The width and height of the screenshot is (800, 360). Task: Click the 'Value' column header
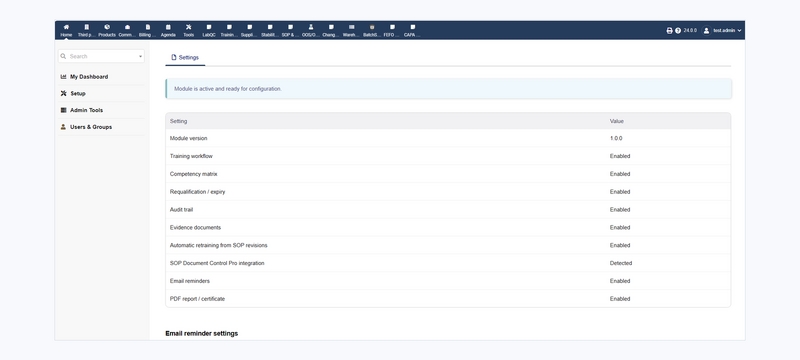pyautogui.click(x=616, y=121)
